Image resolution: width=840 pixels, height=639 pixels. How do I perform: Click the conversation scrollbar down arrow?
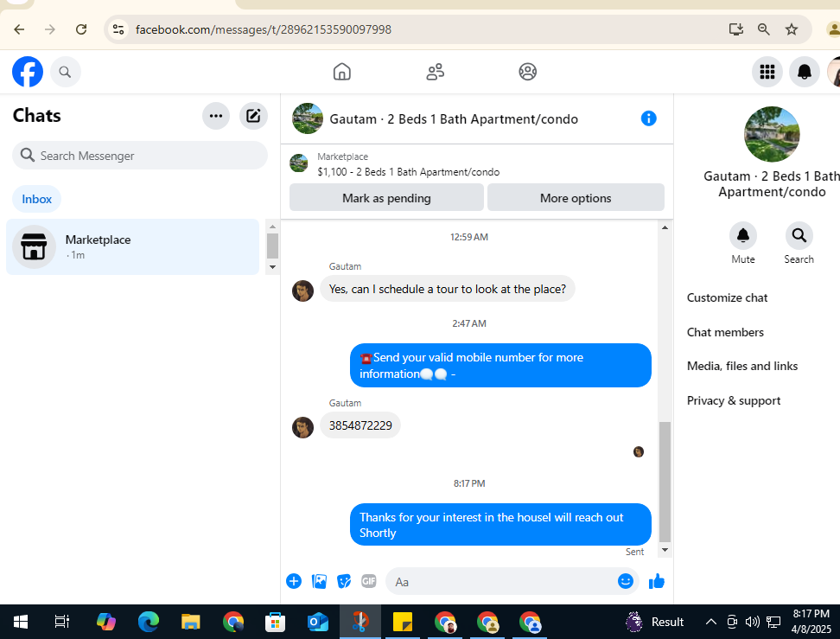tap(665, 549)
